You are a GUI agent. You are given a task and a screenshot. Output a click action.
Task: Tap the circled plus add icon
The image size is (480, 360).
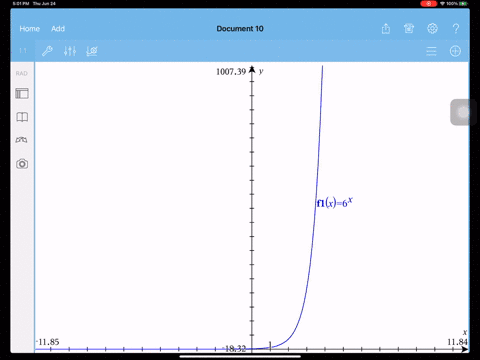pyautogui.click(x=455, y=51)
